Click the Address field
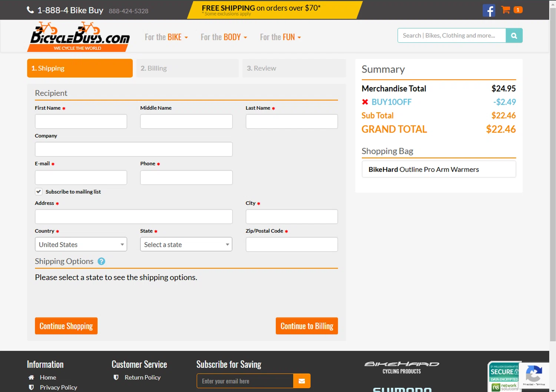The width and height of the screenshot is (556, 392). point(134,217)
